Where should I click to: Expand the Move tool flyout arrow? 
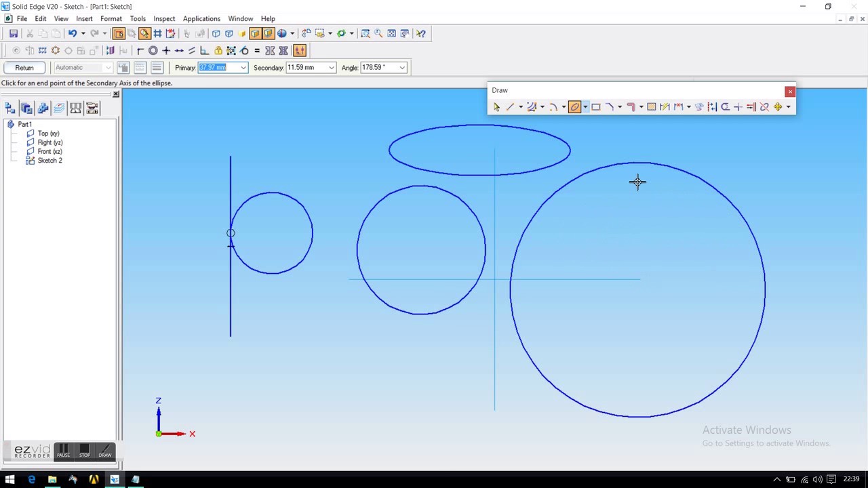788,106
